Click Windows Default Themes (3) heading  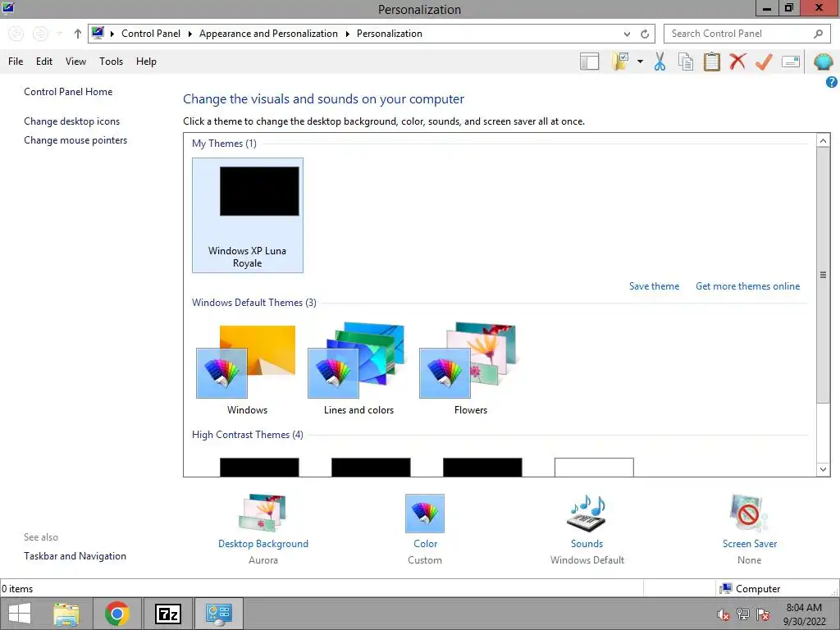click(254, 302)
